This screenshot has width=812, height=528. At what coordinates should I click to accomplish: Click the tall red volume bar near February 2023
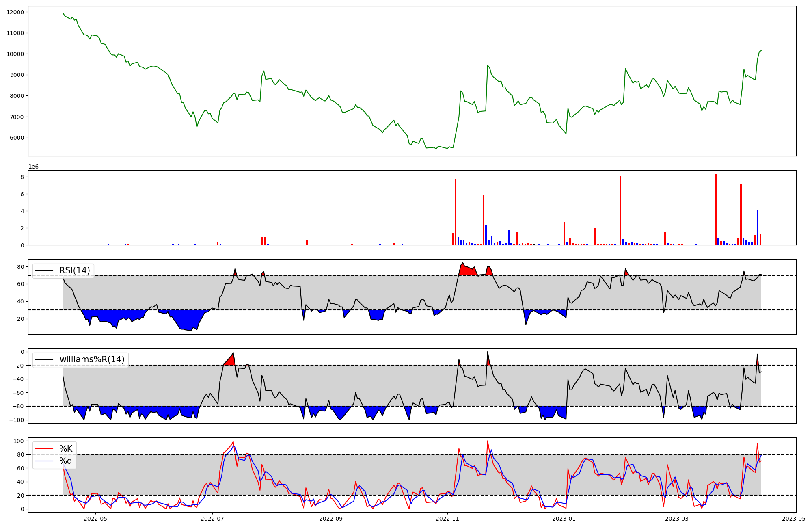(x=620, y=210)
